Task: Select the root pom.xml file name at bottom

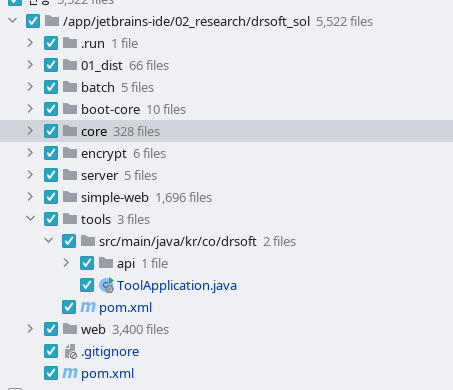Action: (x=107, y=374)
